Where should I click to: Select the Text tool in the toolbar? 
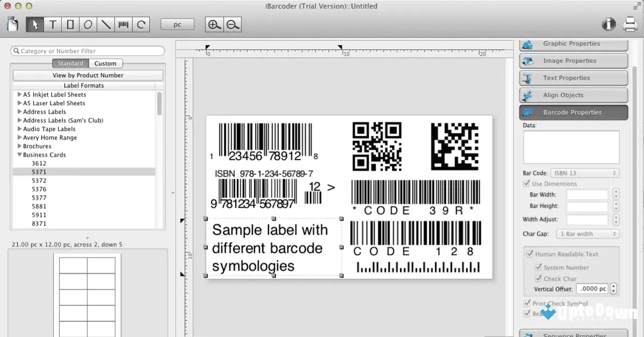(x=53, y=24)
